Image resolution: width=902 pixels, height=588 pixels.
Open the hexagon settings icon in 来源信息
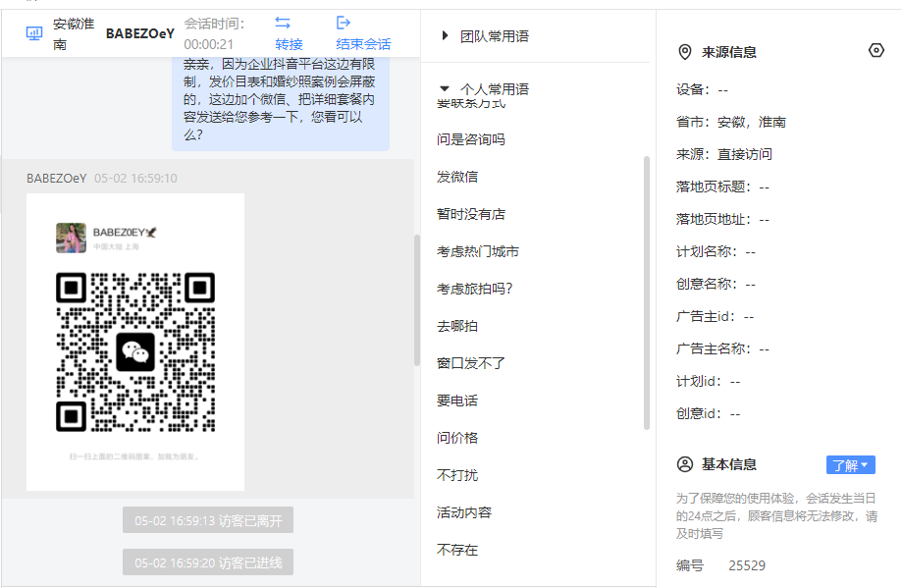click(875, 51)
